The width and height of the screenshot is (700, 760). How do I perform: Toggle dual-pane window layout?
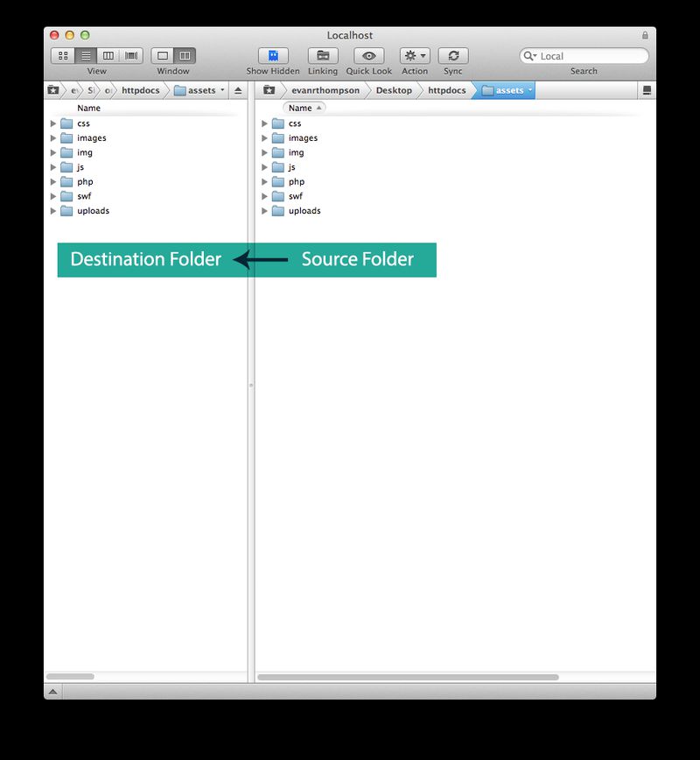pos(184,55)
